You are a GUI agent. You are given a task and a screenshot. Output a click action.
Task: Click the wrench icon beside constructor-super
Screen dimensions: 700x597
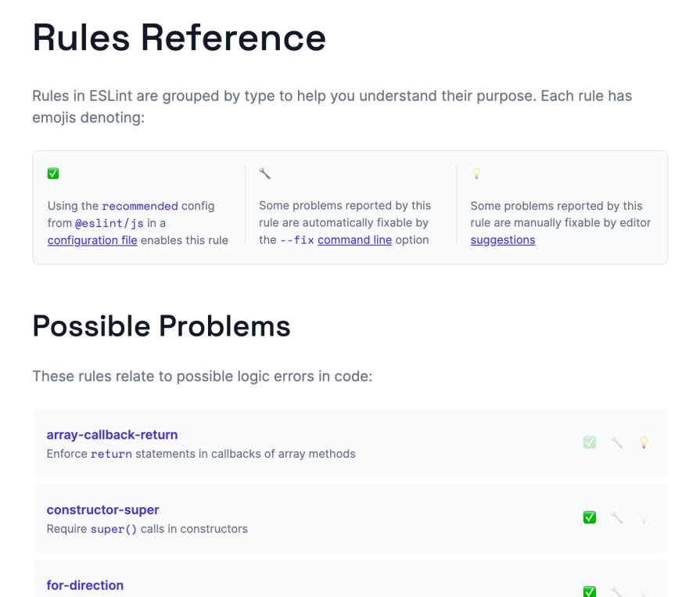tap(616, 517)
